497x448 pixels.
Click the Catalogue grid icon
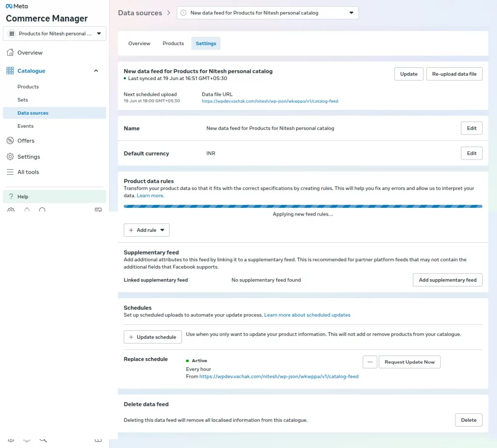(x=10, y=71)
